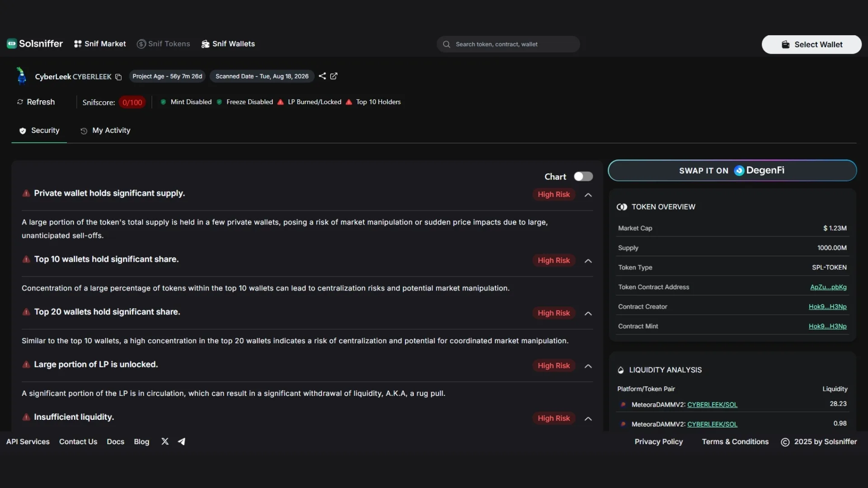This screenshot has width=868, height=488.
Task: Open the Snif Market menu
Action: click(x=100, y=44)
